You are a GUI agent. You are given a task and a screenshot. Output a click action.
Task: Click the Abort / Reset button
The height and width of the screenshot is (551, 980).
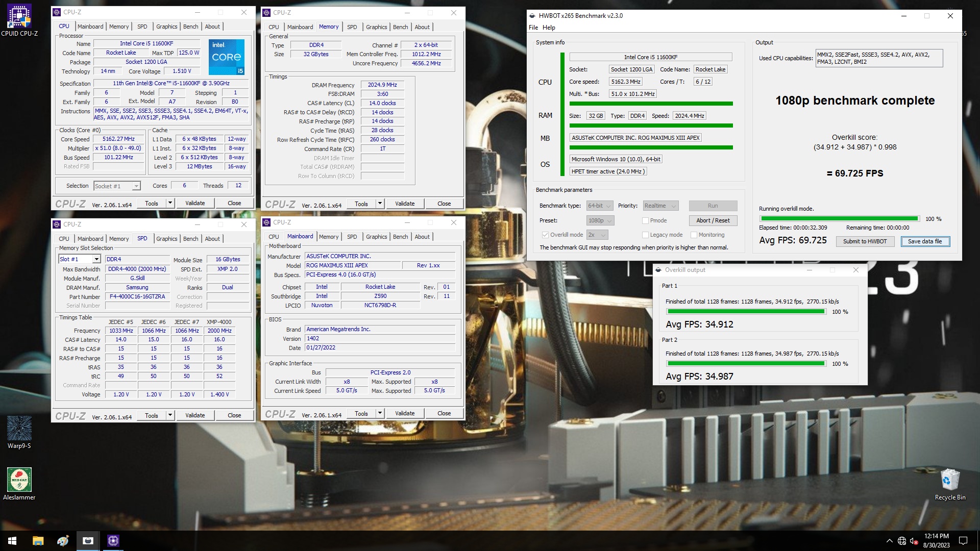tap(713, 220)
